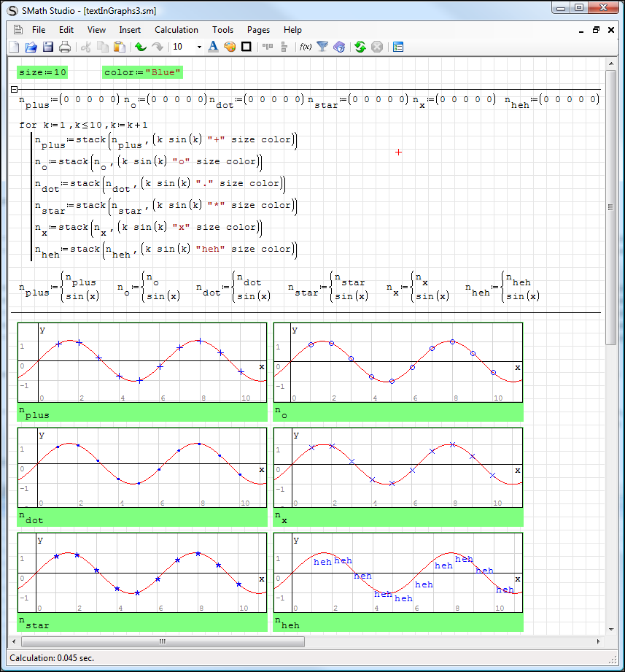The width and height of the screenshot is (625, 672).
Task: Click the green Undo arrow
Action: click(141, 47)
